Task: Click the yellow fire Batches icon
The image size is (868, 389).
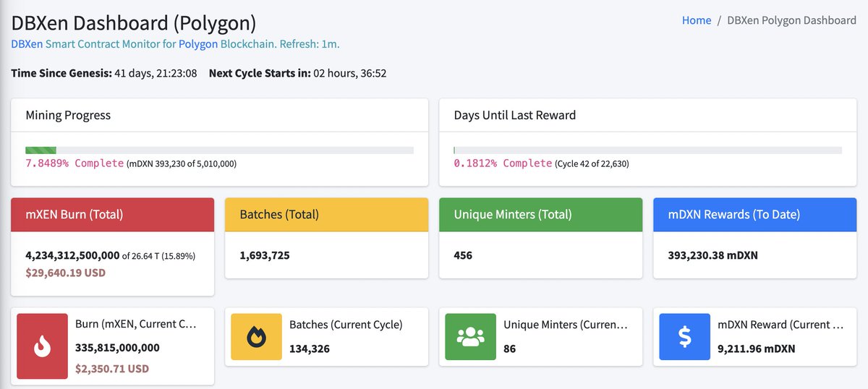Action: click(x=256, y=336)
